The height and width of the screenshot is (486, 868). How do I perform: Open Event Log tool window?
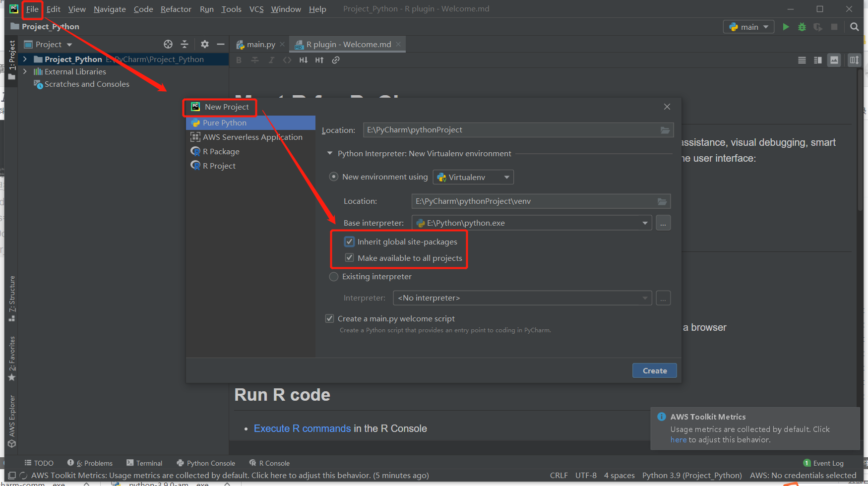[823, 463]
